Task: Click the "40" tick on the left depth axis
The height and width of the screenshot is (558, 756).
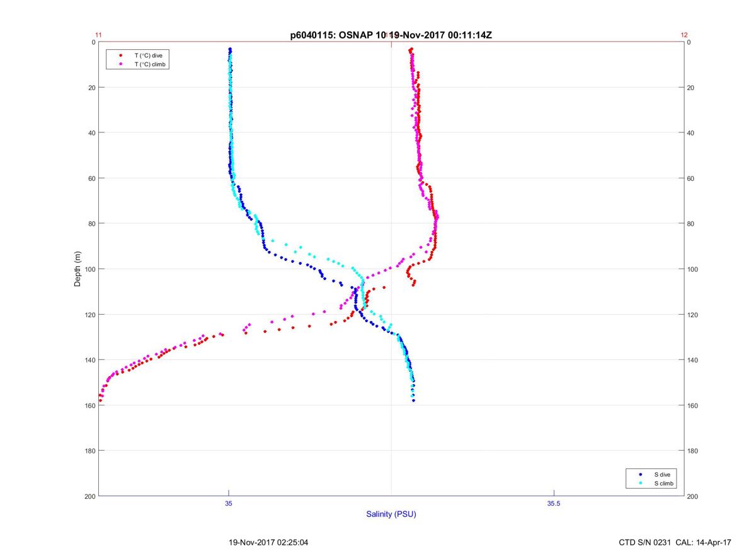Action: pos(92,133)
